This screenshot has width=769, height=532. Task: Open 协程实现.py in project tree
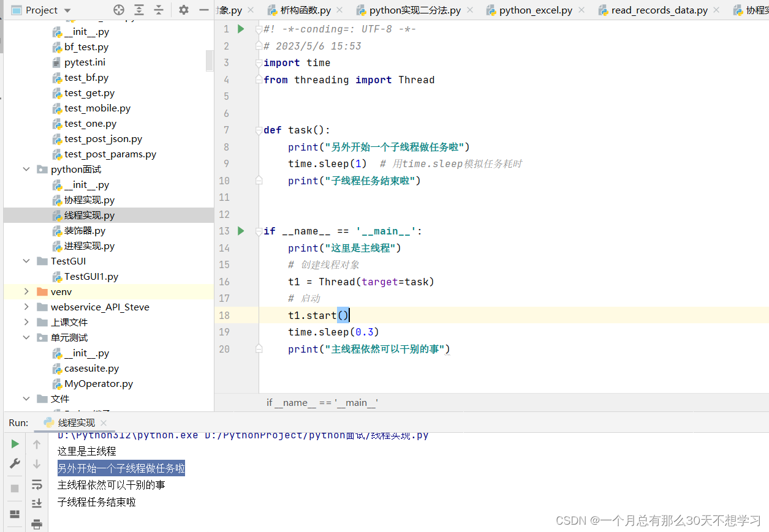(x=89, y=200)
